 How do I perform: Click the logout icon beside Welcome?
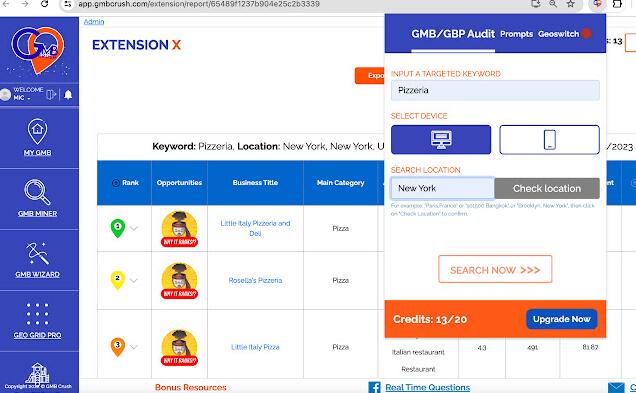[51, 94]
